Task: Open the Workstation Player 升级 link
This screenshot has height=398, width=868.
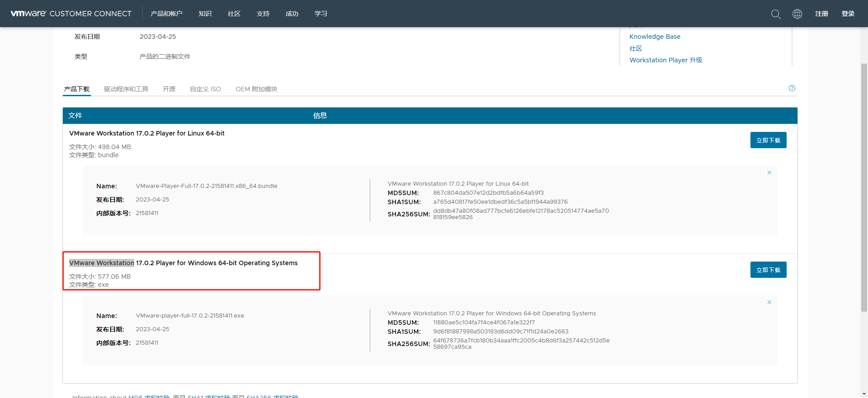Action: (x=666, y=60)
